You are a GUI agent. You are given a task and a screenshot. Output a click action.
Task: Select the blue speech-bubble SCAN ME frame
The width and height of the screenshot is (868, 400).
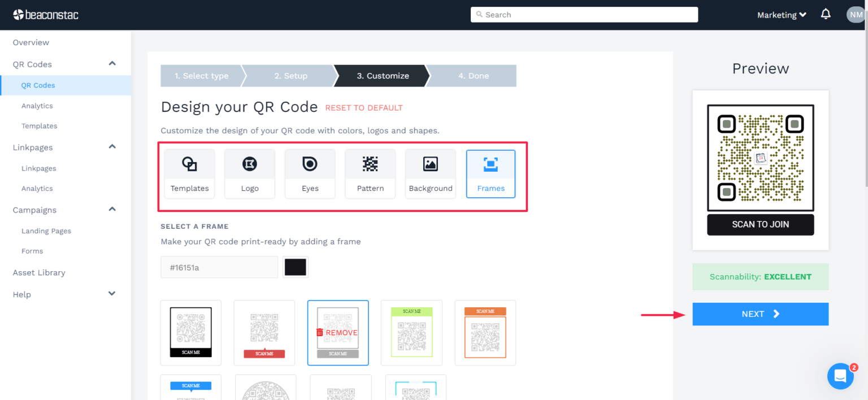(x=191, y=388)
